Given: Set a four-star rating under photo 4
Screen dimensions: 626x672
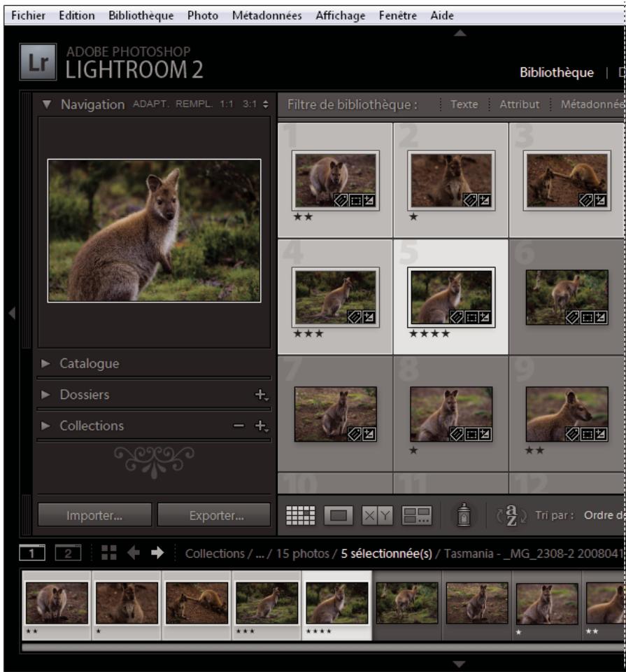Looking at the screenshot, I should (330, 334).
